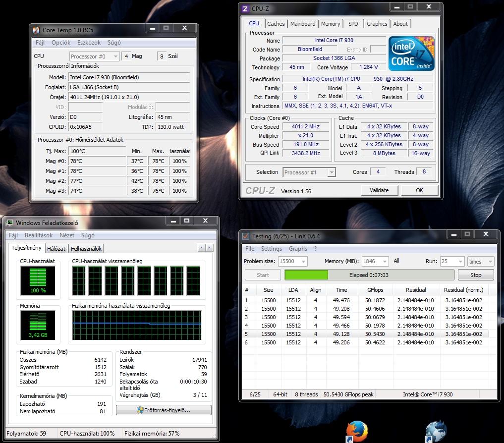Open the Settings menu in LinX

pyautogui.click(x=271, y=249)
